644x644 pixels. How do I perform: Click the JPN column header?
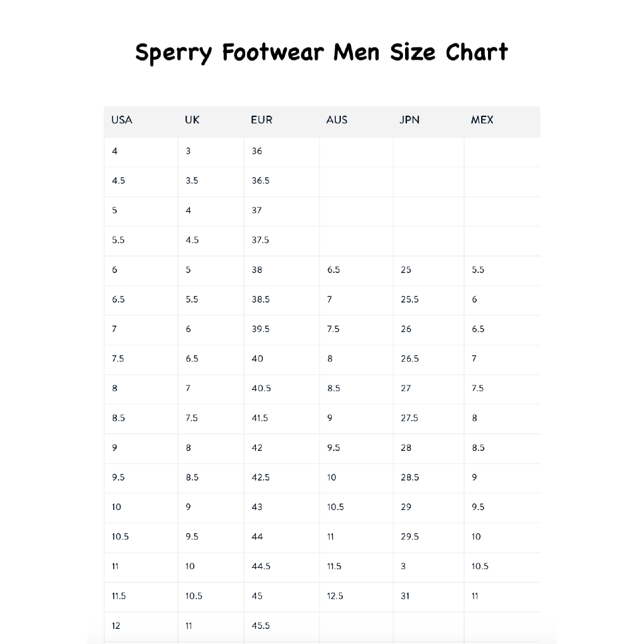pyautogui.click(x=409, y=120)
